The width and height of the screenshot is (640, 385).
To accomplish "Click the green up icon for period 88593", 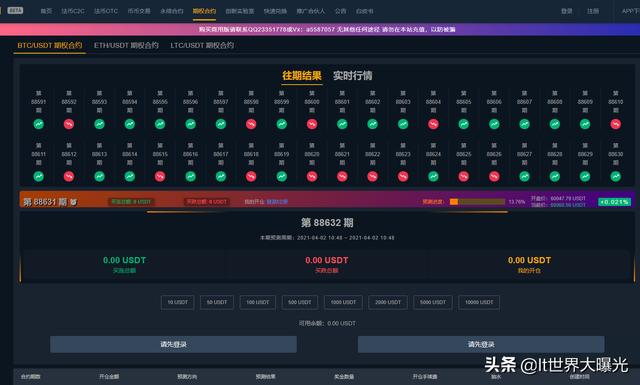I will coord(100,124).
